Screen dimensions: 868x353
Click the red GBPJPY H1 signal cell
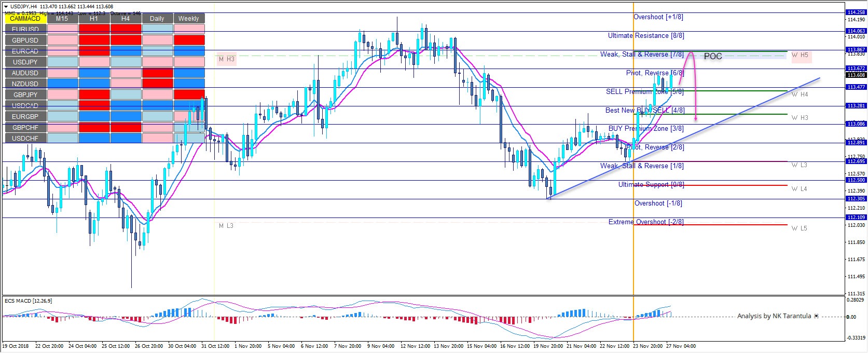click(x=94, y=94)
